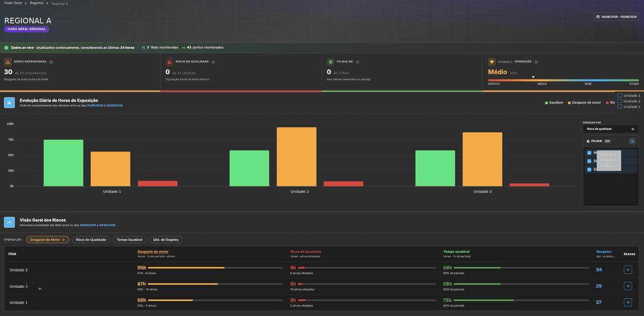Uncheck the second filial checkbox in the filter list

click(x=589, y=161)
